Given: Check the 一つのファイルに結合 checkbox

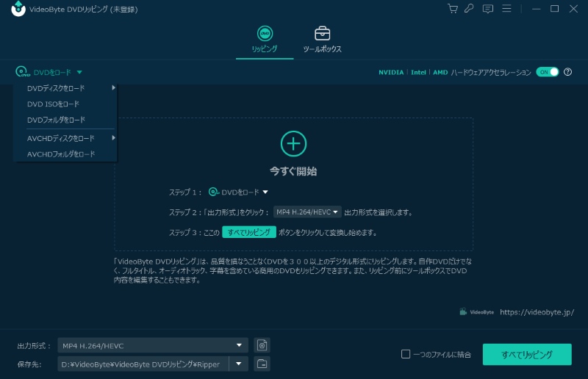Looking at the screenshot, I should (x=406, y=354).
